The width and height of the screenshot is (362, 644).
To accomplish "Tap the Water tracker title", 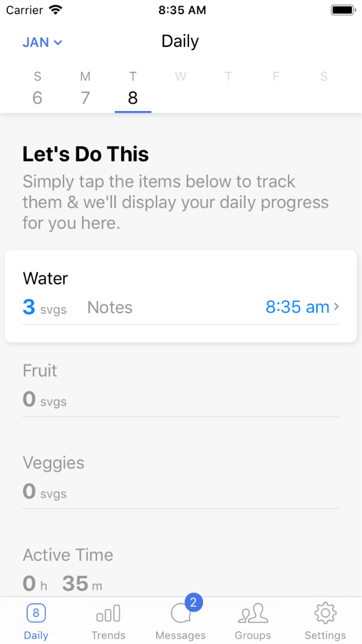I will coord(45,278).
